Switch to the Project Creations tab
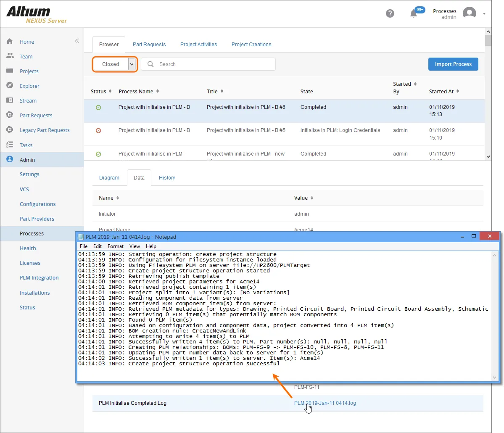Viewport: 504px width, 433px height. [251, 45]
